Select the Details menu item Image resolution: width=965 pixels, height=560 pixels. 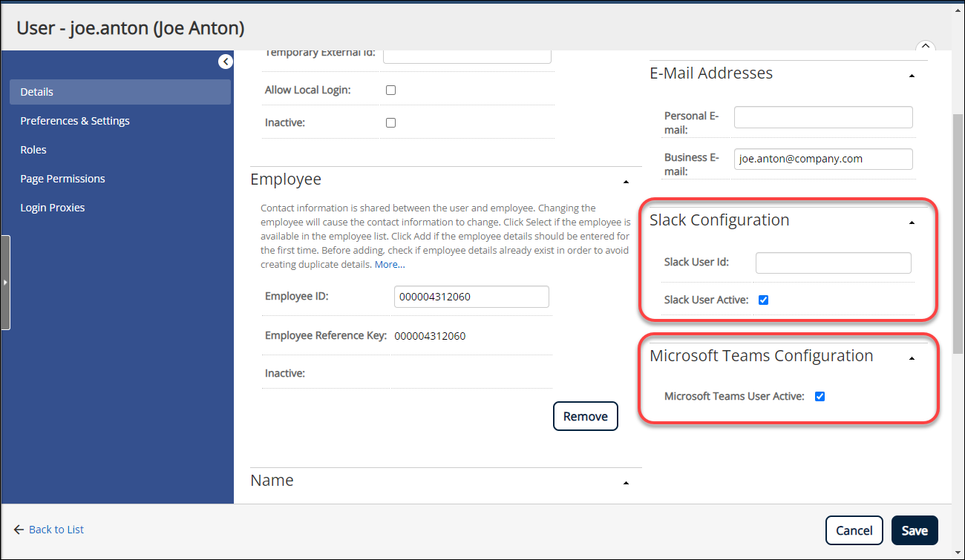[x=120, y=92]
